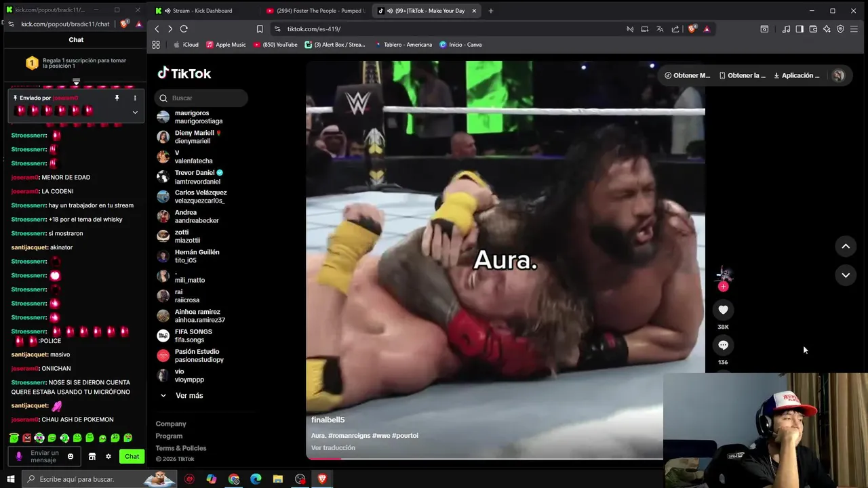Open a new browser tab
Image resolution: width=868 pixels, height=488 pixels.
pyautogui.click(x=491, y=11)
